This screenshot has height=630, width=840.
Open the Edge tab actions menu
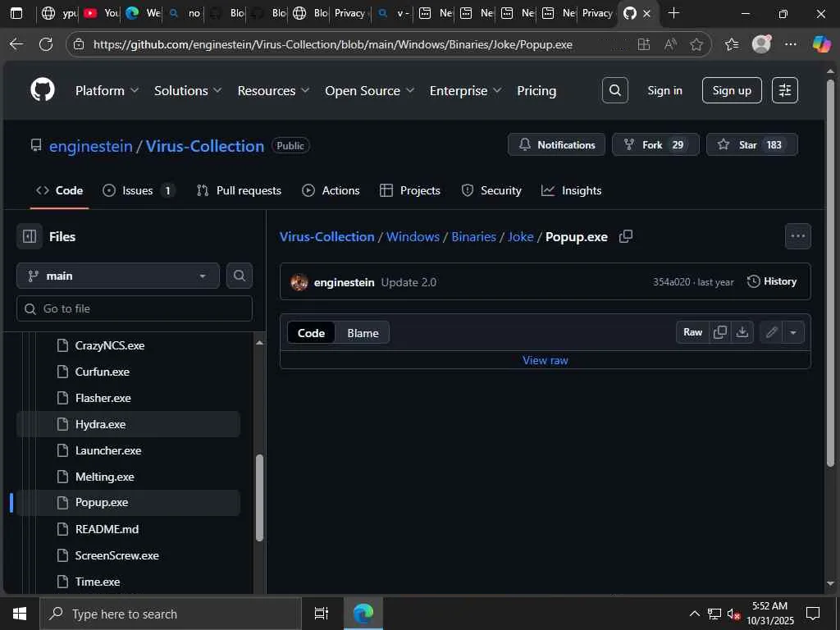point(16,13)
